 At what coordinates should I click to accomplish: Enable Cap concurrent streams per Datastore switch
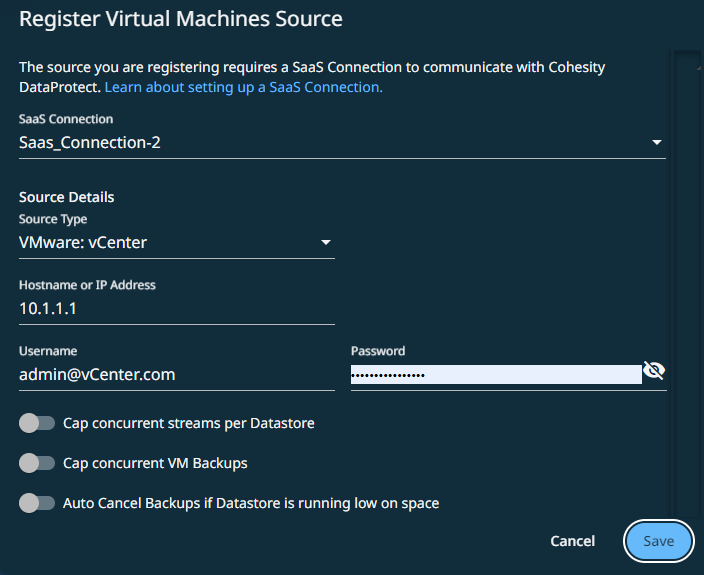tap(36, 423)
